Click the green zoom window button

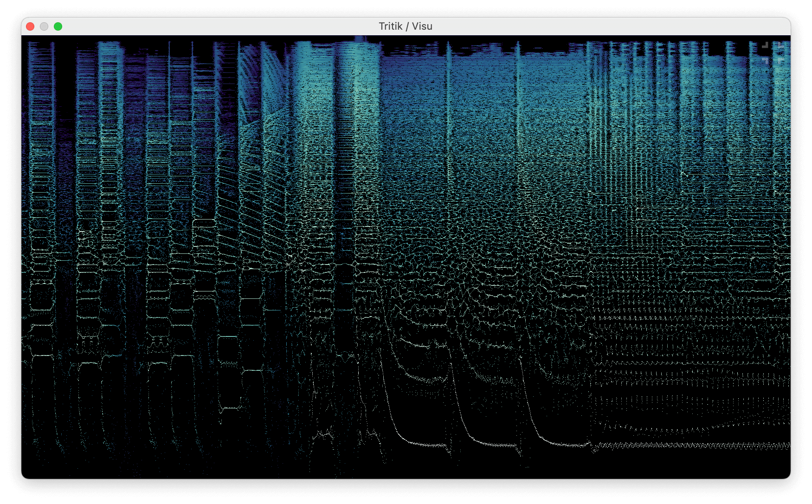pyautogui.click(x=58, y=26)
